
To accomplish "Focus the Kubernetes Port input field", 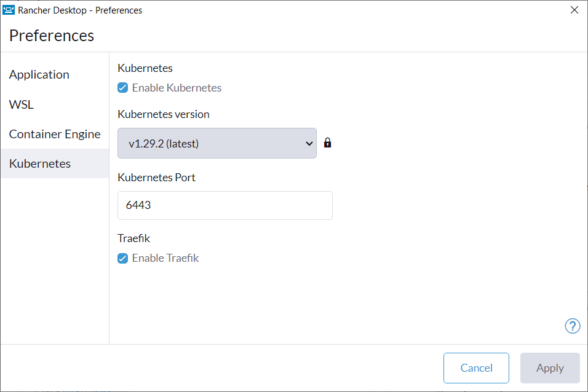I will pyautogui.click(x=225, y=205).
